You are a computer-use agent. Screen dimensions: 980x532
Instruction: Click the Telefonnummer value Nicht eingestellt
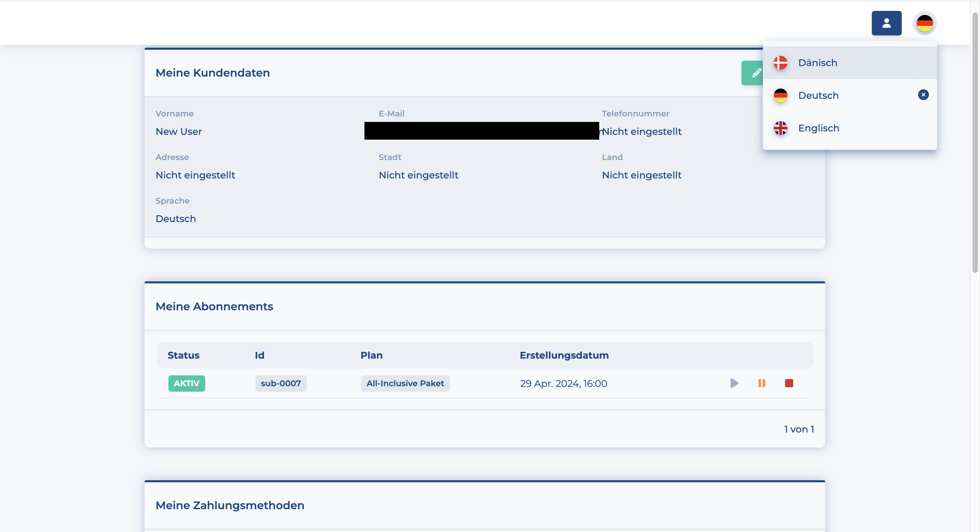click(642, 131)
